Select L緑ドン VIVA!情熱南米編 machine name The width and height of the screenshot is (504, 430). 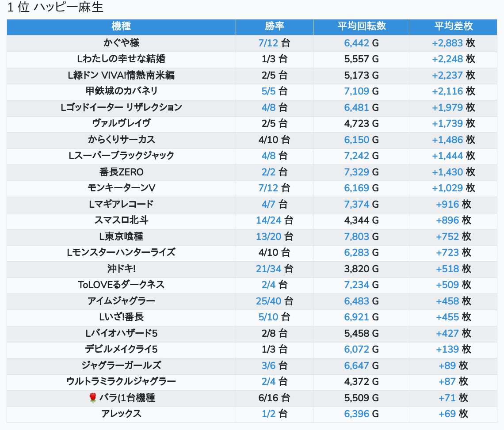(122, 75)
